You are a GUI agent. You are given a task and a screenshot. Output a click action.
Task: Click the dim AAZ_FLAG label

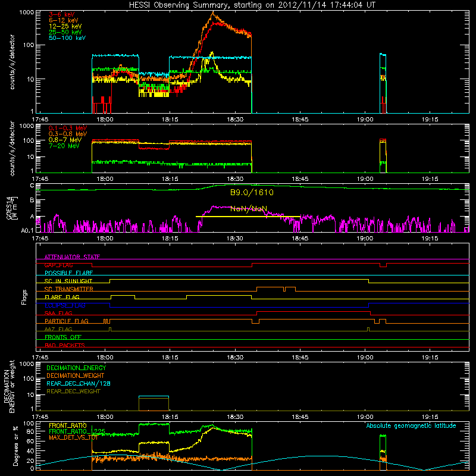tap(58, 329)
